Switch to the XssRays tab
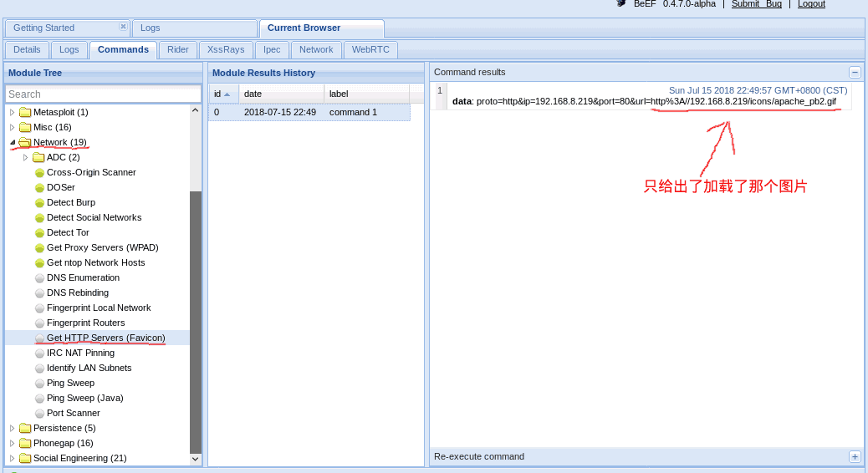The width and height of the screenshot is (868, 473). 226,50
